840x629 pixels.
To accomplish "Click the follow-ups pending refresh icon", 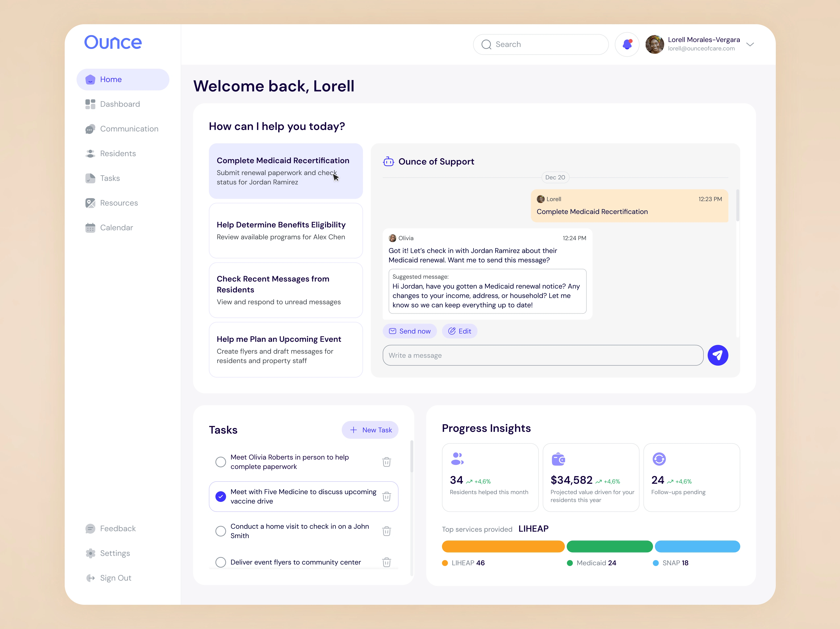I will pyautogui.click(x=659, y=459).
